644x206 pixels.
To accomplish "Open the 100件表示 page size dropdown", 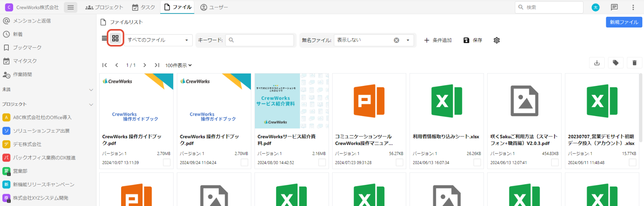I will point(178,65).
